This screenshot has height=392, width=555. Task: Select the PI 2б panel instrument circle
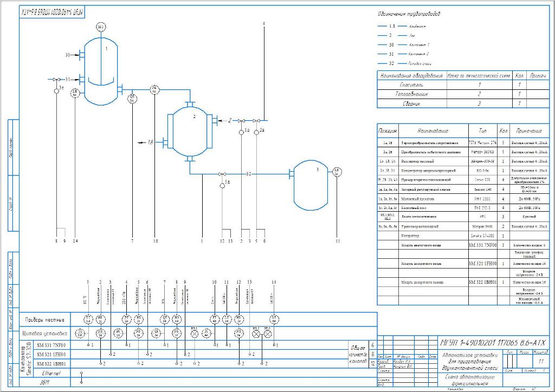coord(119,332)
